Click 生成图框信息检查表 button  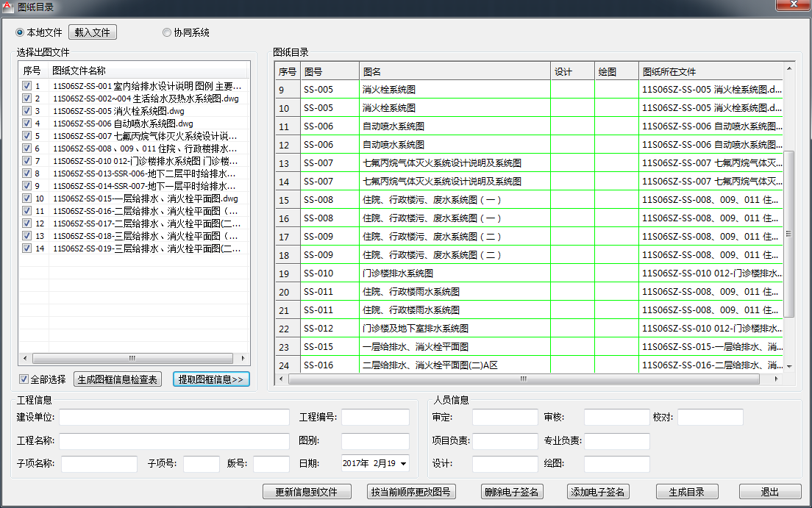point(118,379)
